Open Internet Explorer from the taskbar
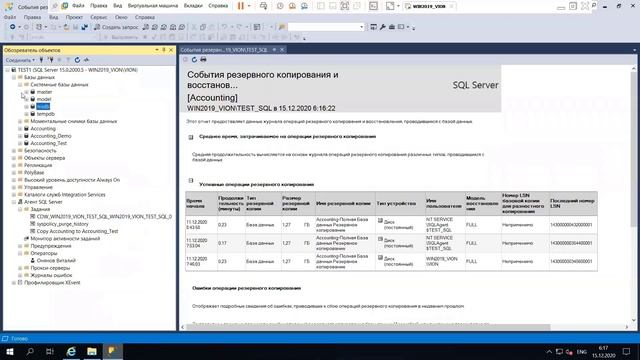This screenshot has width=640, height=360. [71, 351]
